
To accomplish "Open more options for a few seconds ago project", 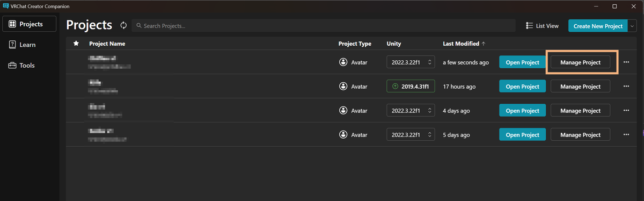I will pyautogui.click(x=626, y=62).
